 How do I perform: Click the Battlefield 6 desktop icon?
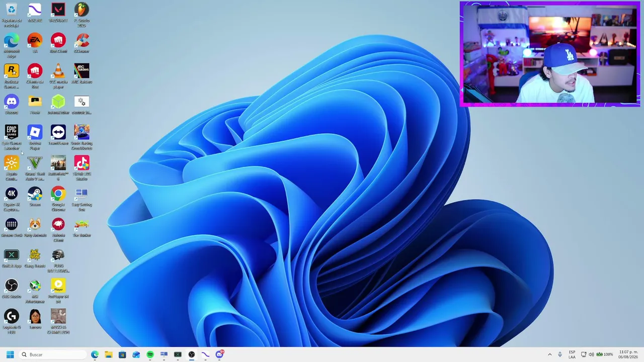(58, 168)
